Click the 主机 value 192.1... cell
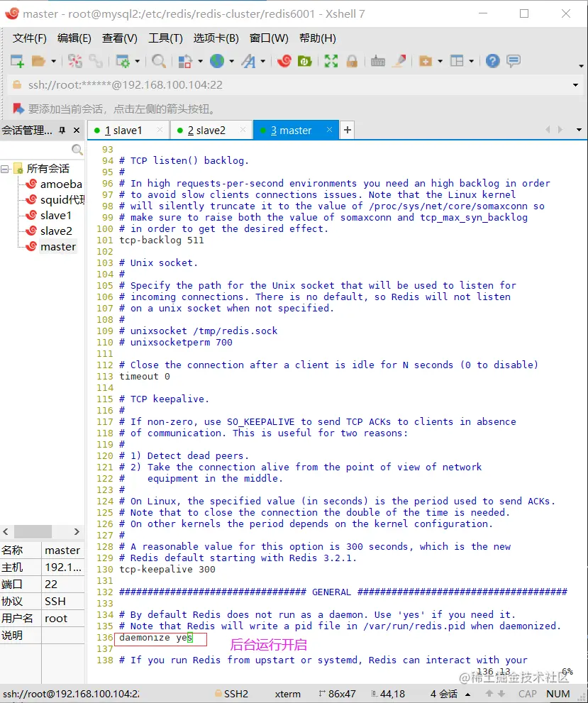Viewport: 588px width, 703px height. pyautogui.click(x=63, y=568)
